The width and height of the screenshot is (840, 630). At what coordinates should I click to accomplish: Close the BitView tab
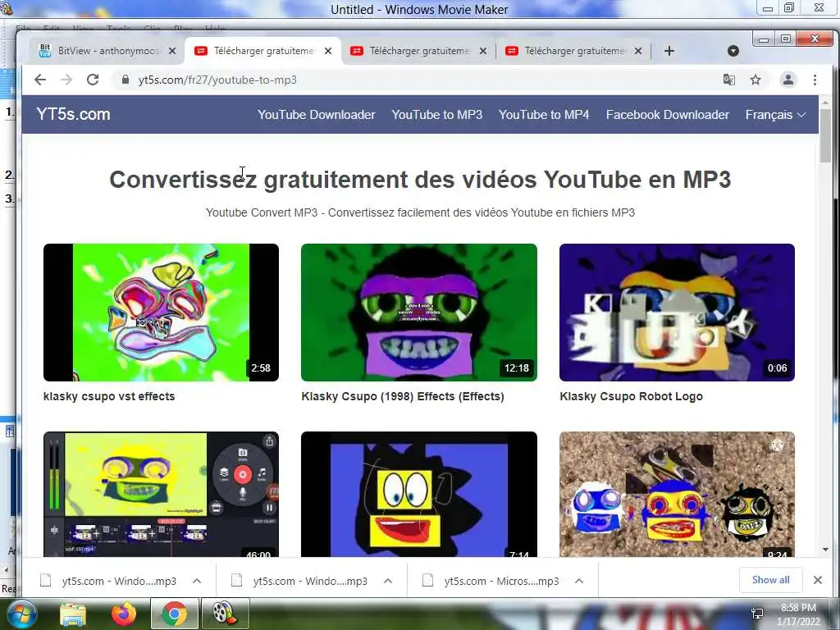172,51
